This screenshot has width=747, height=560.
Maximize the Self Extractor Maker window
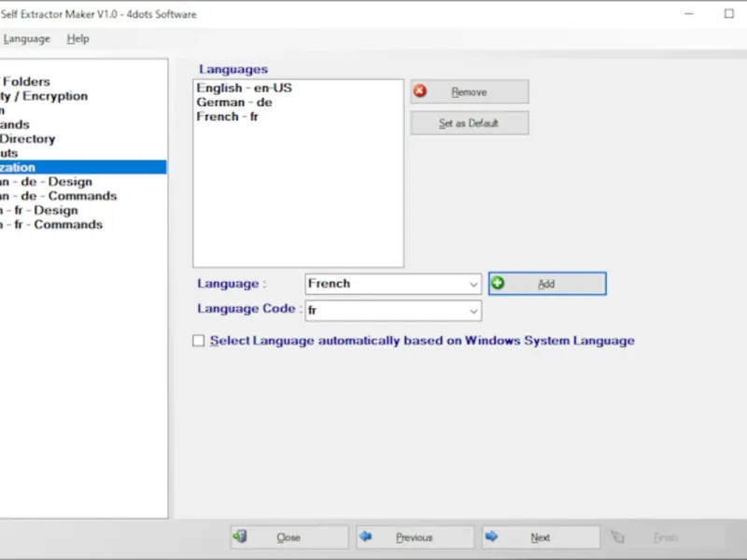[729, 13]
